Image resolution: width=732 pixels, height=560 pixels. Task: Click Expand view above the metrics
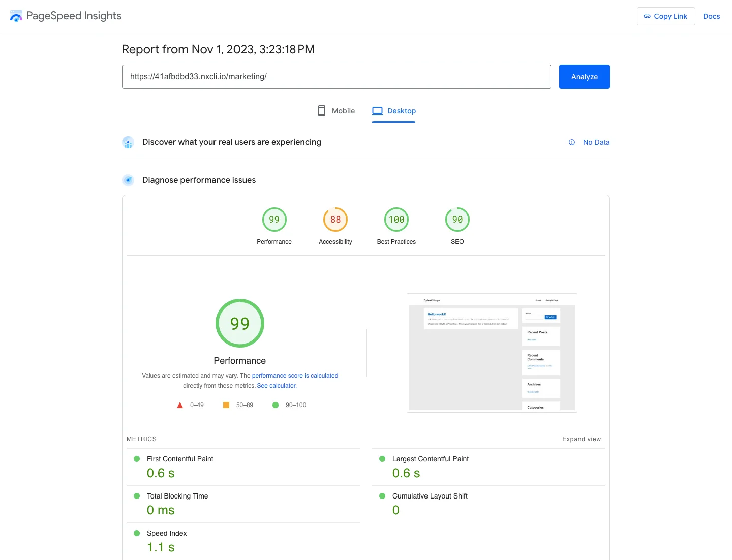[581, 439]
